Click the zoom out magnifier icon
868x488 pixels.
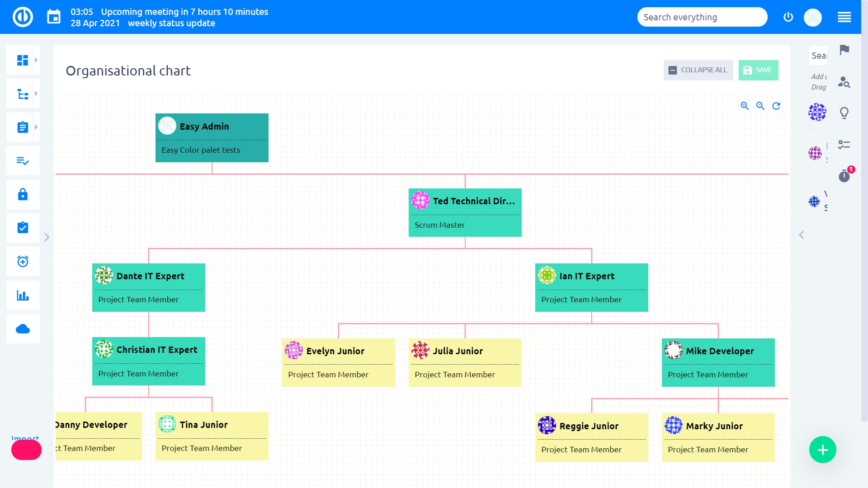(x=760, y=106)
